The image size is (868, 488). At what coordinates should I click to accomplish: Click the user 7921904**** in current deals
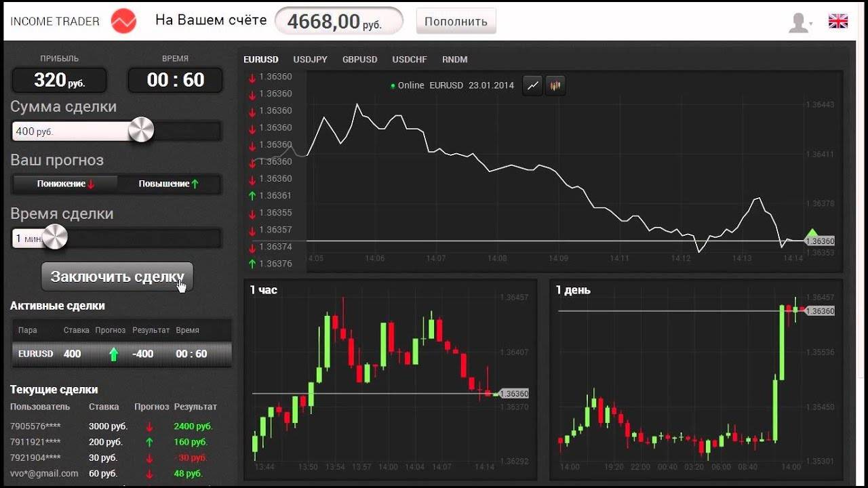[35, 458]
